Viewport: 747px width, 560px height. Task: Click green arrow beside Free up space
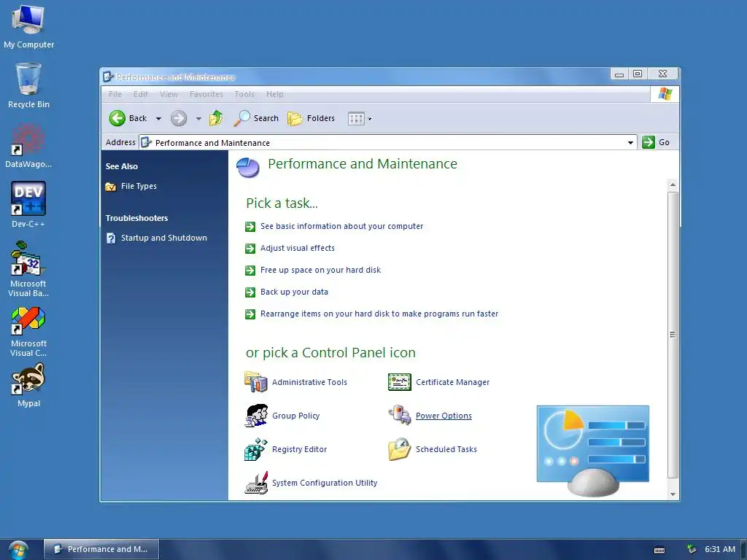pos(250,271)
